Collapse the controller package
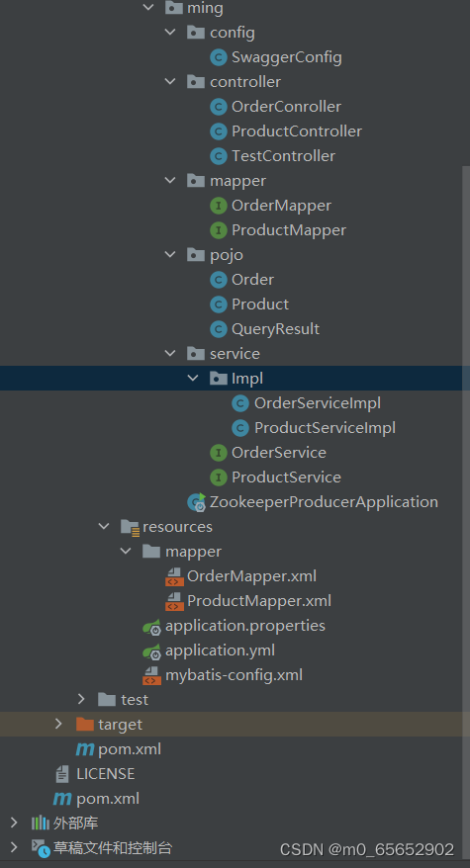This screenshot has width=470, height=868. (x=170, y=81)
